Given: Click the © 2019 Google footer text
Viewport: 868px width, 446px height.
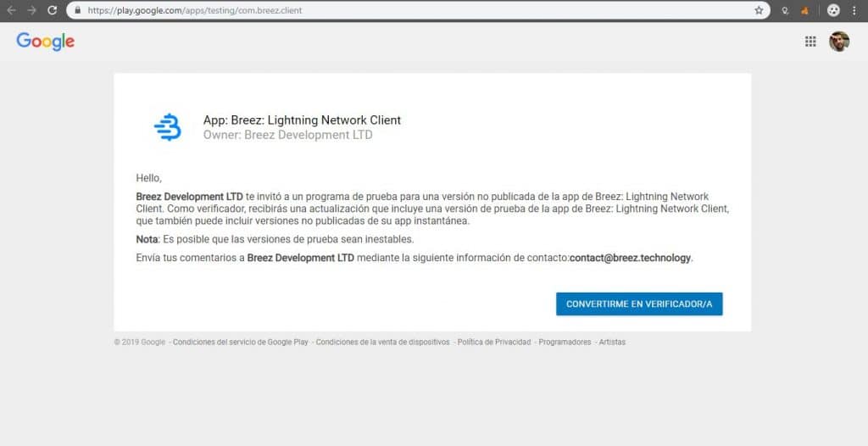Looking at the screenshot, I should 140,343.
